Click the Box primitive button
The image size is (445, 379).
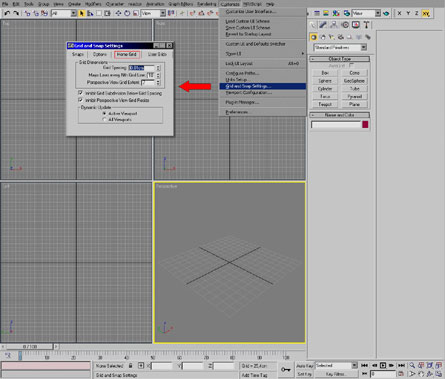(325, 73)
